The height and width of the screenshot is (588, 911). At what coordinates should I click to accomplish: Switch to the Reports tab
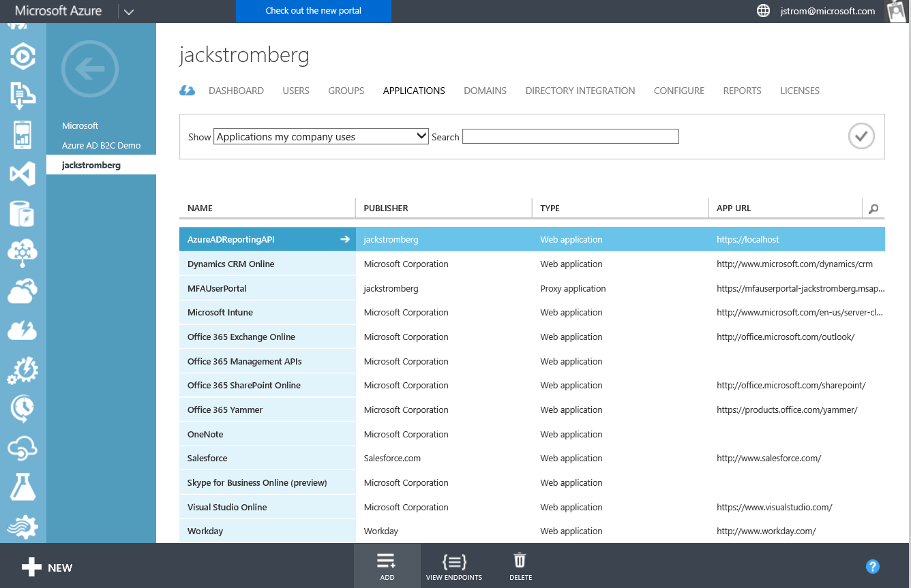pyautogui.click(x=742, y=91)
